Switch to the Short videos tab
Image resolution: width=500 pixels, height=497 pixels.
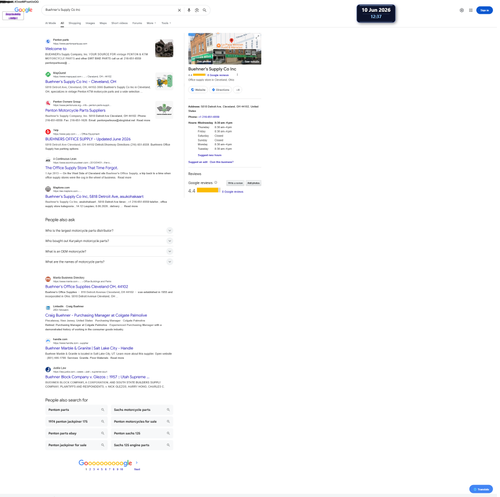pos(120,23)
